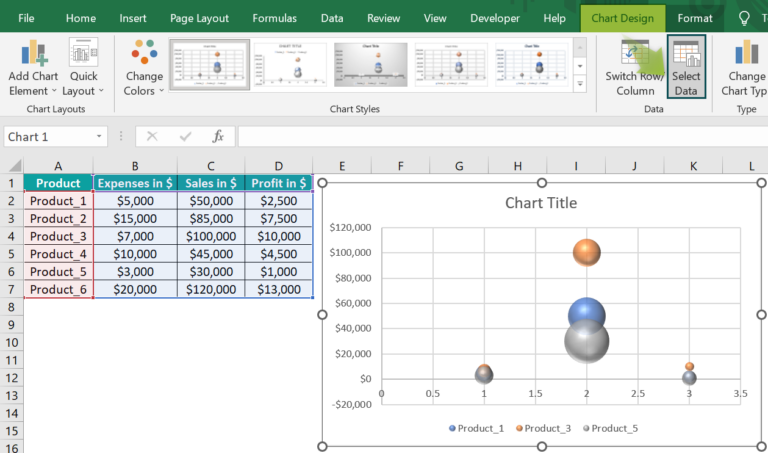768x453 pixels.
Task: Select row 7 header
Action: [x=11, y=289]
